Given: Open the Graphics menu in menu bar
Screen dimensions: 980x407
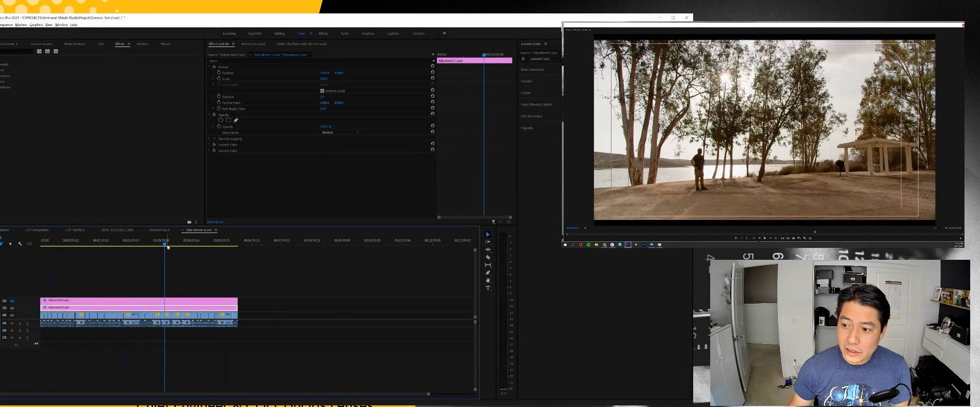Looking at the screenshot, I should click(x=36, y=25).
